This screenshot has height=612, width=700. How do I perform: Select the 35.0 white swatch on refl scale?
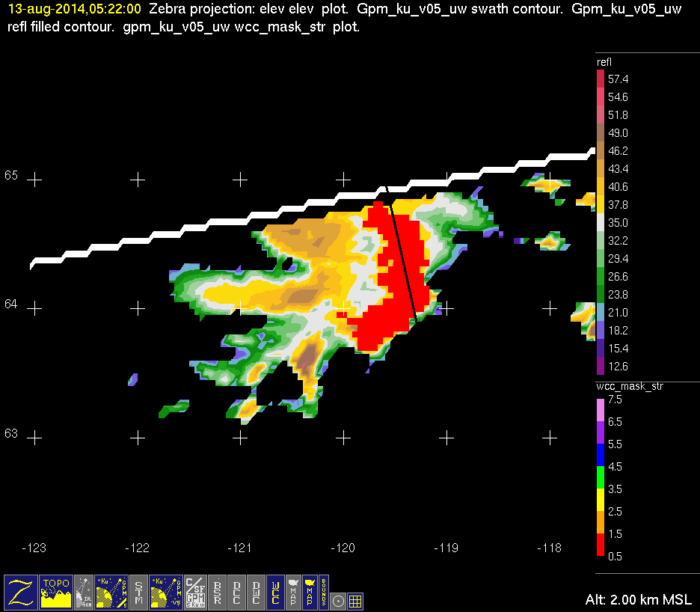[601, 222]
